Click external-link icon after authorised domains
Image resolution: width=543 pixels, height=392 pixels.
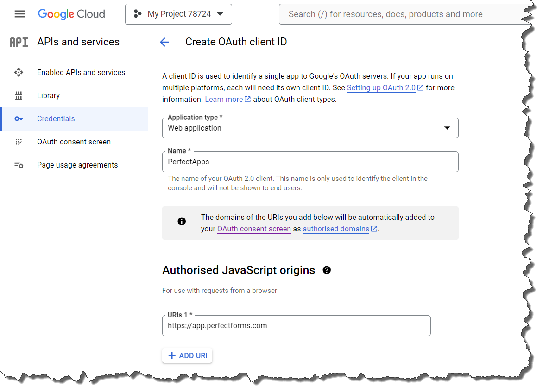click(x=374, y=229)
